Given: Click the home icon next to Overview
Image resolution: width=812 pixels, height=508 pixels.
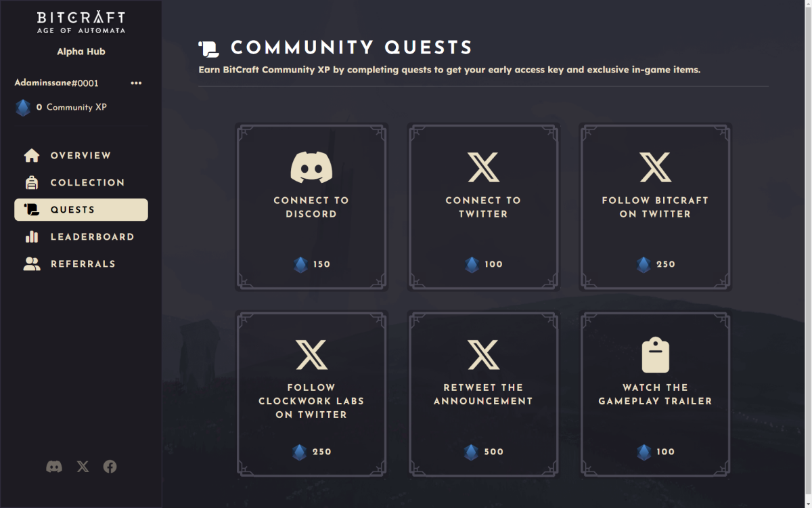Looking at the screenshot, I should click(32, 155).
